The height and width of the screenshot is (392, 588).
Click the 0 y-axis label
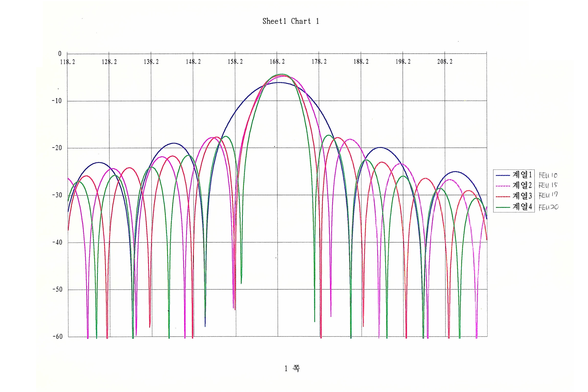point(60,54)
